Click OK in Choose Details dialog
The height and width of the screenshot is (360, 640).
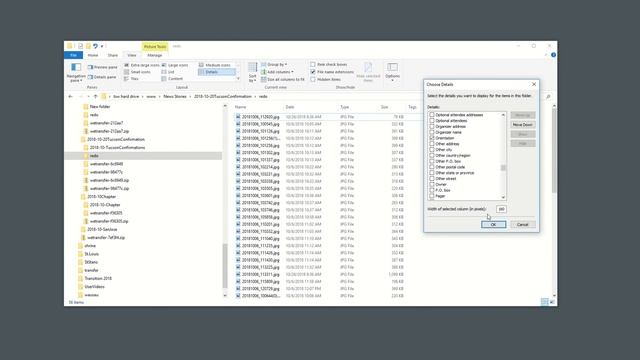pos(493,224)
